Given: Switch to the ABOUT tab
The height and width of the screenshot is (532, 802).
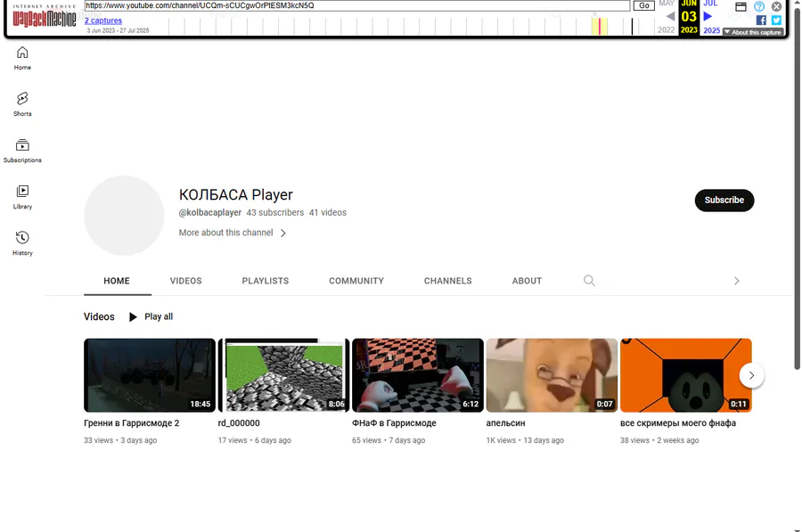Looking at the screenshot, I should [527, 281].
